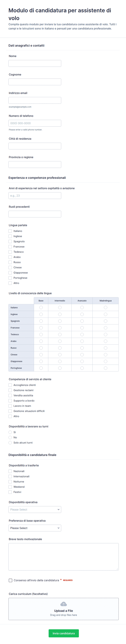Screen dimensions: 126x644
Task: Select Madrelingua for Italiano row
Action: pyautogui.click(x=106, y=307)
